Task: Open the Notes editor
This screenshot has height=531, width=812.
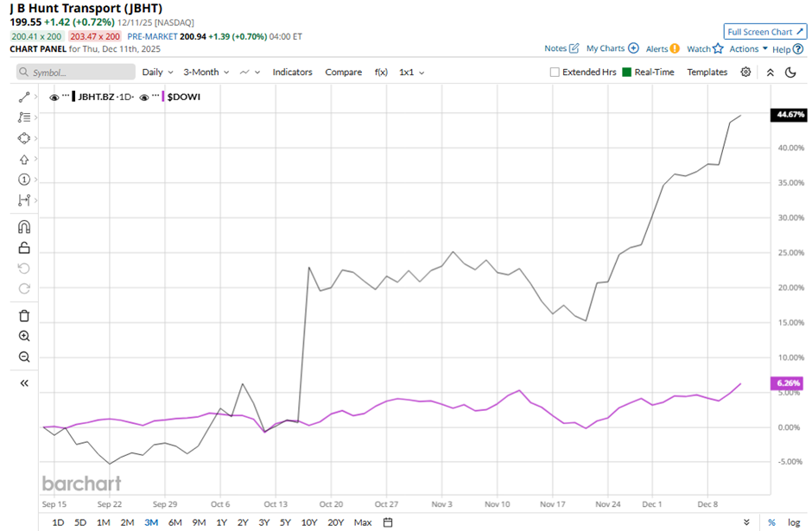Action: 561,48
